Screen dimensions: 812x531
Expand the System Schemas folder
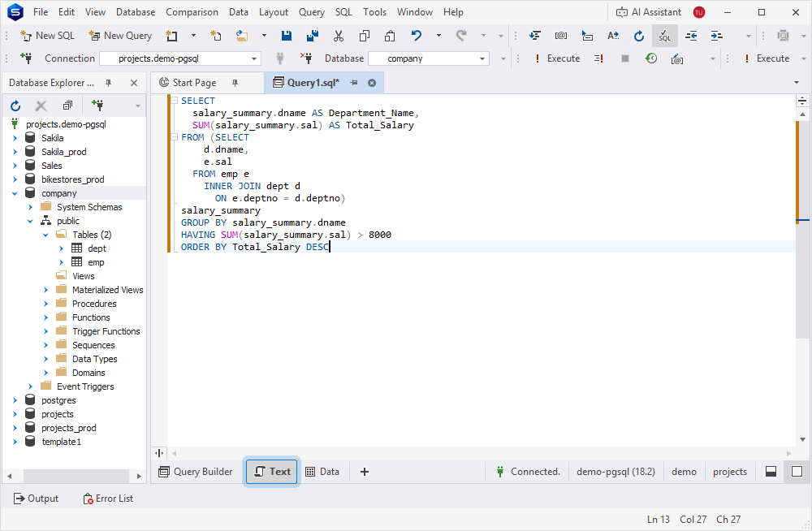[31, 207]
